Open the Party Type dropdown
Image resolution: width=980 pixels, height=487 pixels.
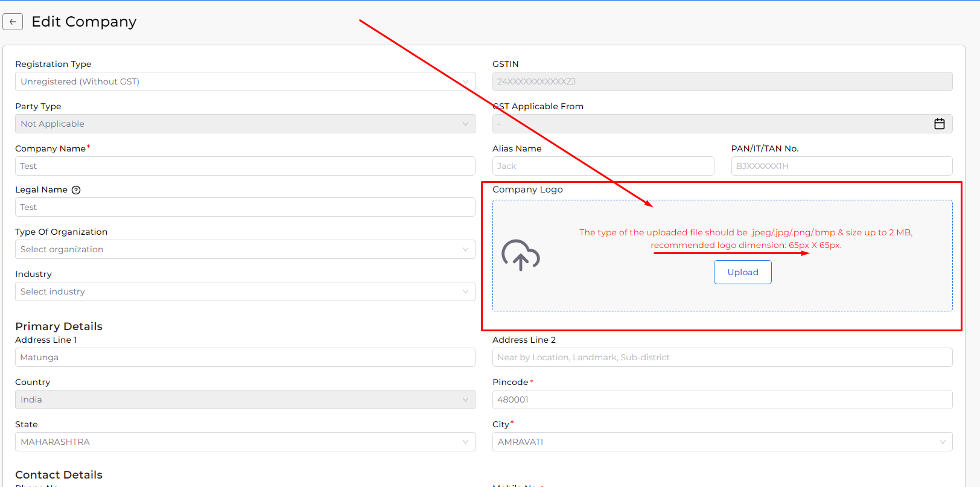[244, 124]
